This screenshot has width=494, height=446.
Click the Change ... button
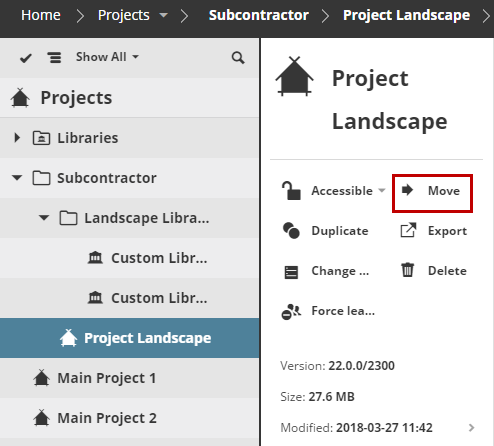click(x=326, y=271)
